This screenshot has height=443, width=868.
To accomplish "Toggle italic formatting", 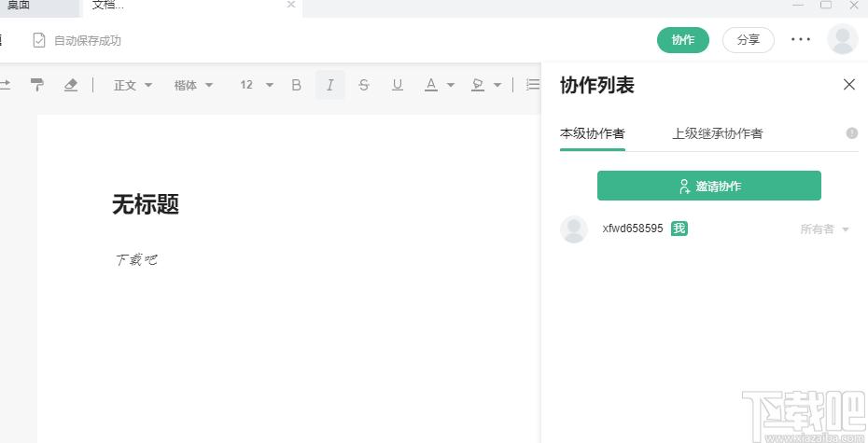I will [x=329, y=85].
